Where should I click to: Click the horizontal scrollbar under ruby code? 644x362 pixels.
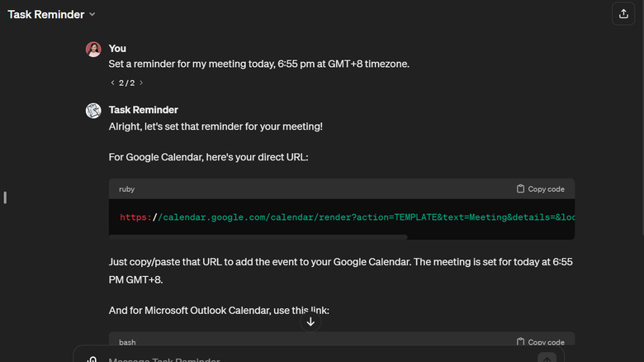click(258, 237)
